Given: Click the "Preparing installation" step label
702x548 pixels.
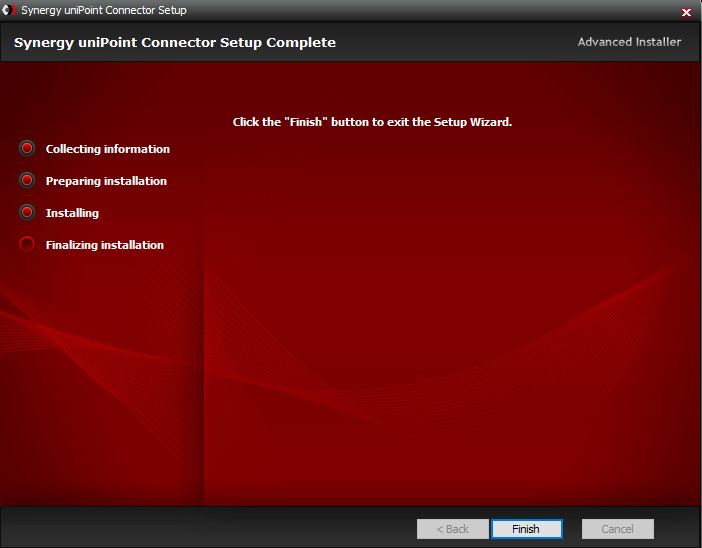Looking at the screenshot, I should (x=106, y=181).
